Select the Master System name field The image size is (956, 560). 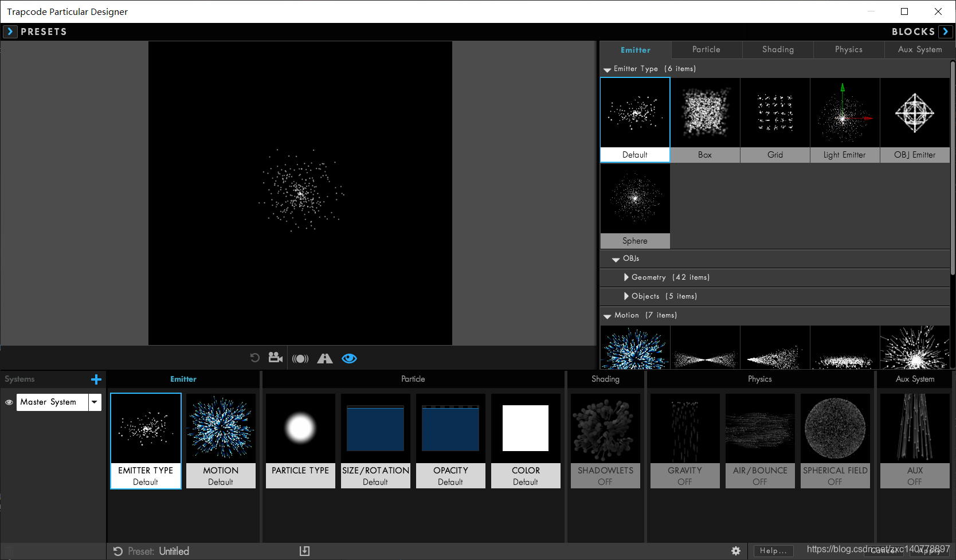point(52,402)
